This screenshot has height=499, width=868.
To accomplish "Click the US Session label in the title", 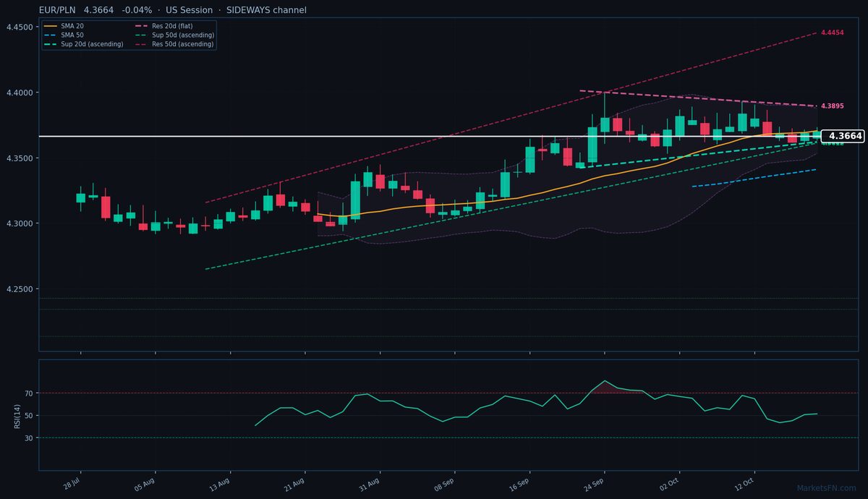I will pos(189,10).
